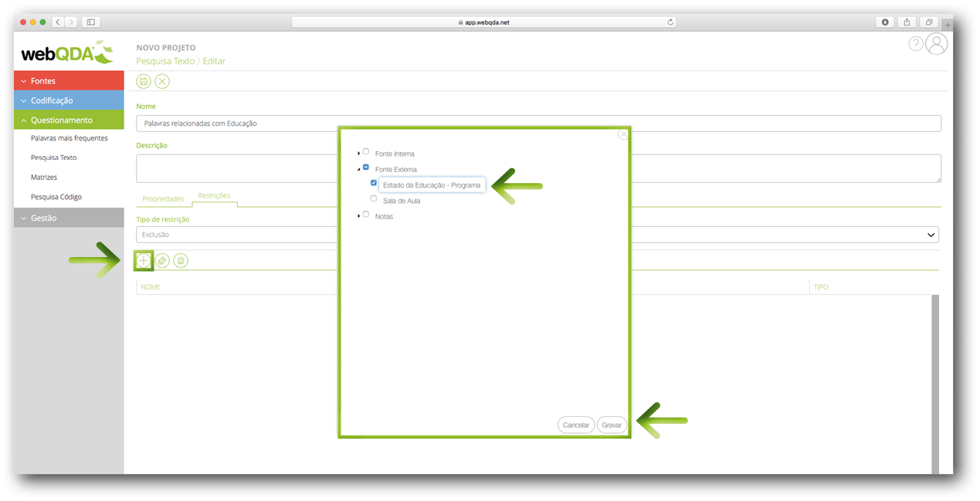The height and width of the screenshot is (501, 980).
Task: Click the restrictions table vertical scrollbar
Action: [935, 384]
